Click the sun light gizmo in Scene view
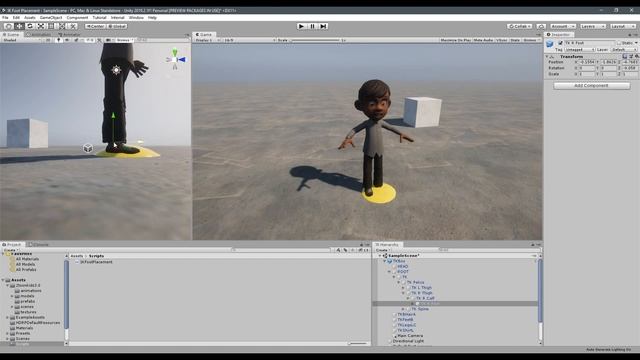 point(116,70)
